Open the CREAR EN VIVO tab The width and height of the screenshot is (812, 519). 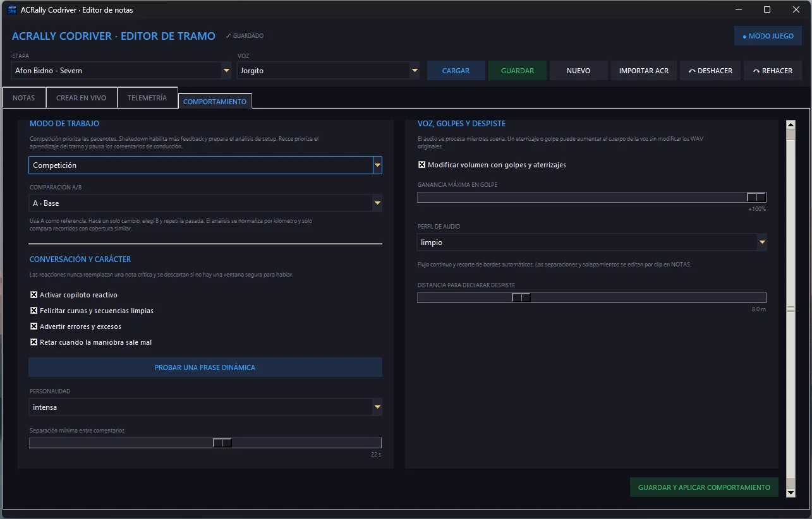coord(82,98)
